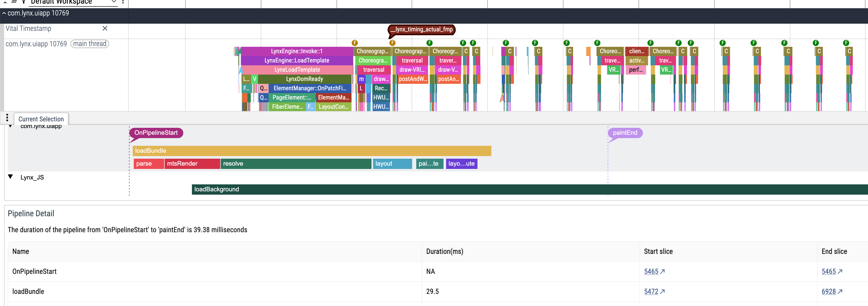This screenshot has height=306, width=868.
Task: Switch to the Current Selection tab
Action: pos(41,119)
